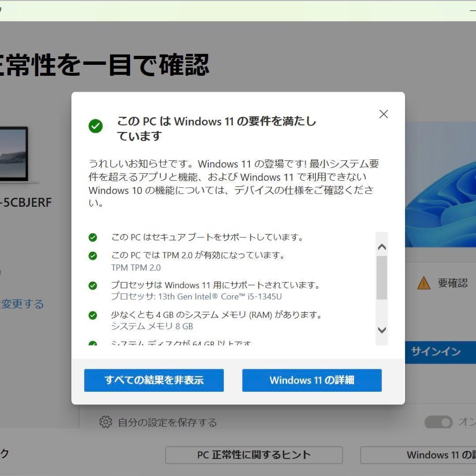
Task: Click the green check beside the TPM 2.0 item
Action: pos(93,255)
